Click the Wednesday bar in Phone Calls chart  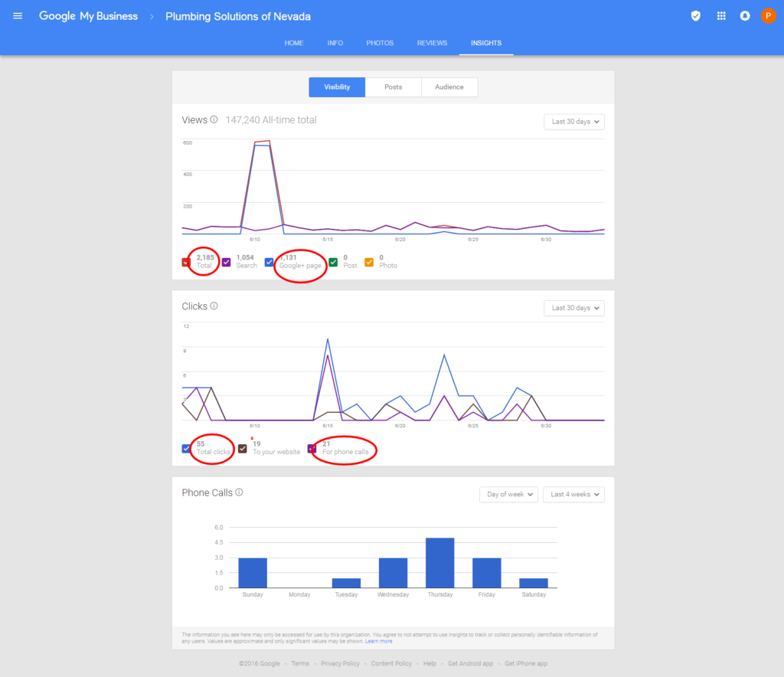coord(393,573)
